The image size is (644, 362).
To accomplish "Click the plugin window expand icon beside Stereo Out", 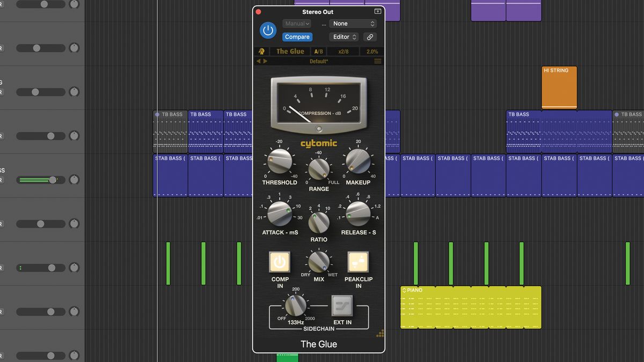I will click(378, 11).
